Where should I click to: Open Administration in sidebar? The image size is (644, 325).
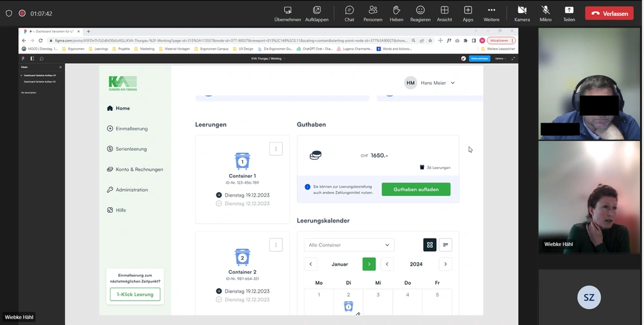[128, 190]
